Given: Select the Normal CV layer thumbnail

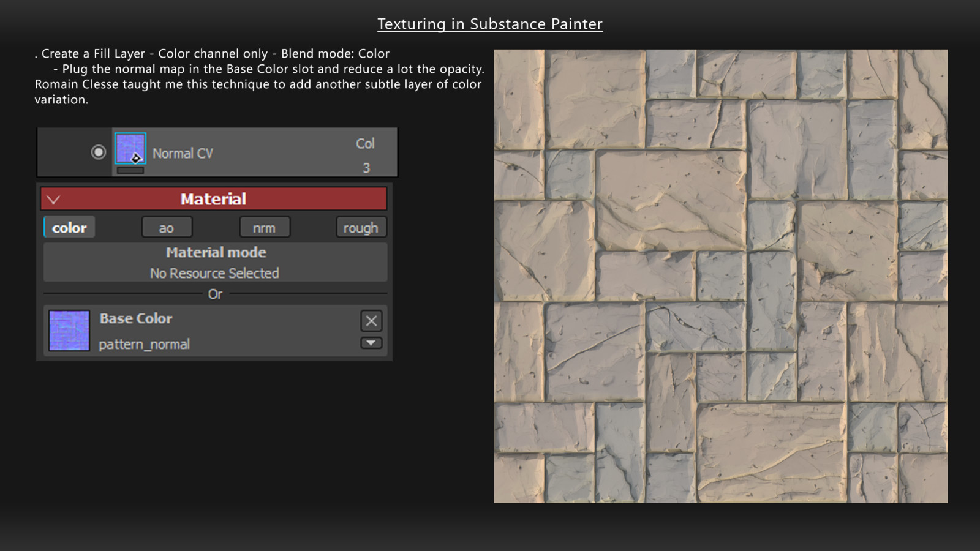Looking at the screenshot, I should coord(130,149).
